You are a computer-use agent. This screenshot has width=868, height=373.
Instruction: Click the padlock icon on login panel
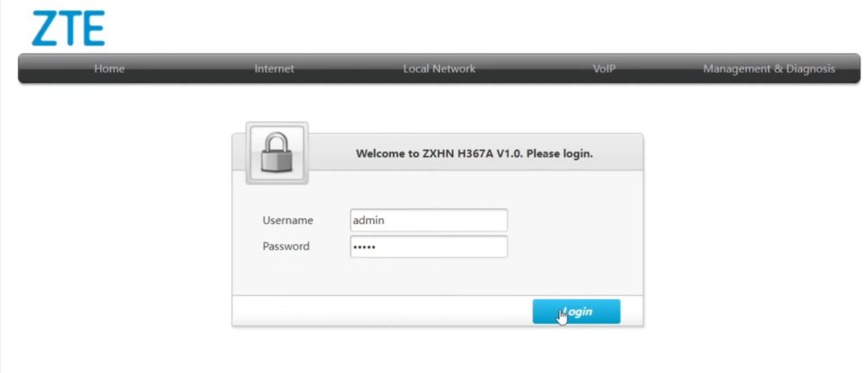[x=276, y=154]
